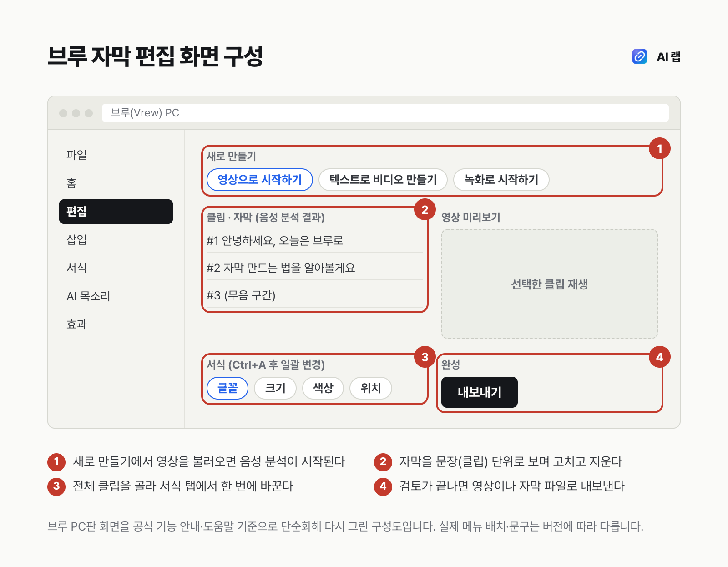
Task: Select the 편집 sidebar tab
Action: pyautogui.click(x=116, y=212)
